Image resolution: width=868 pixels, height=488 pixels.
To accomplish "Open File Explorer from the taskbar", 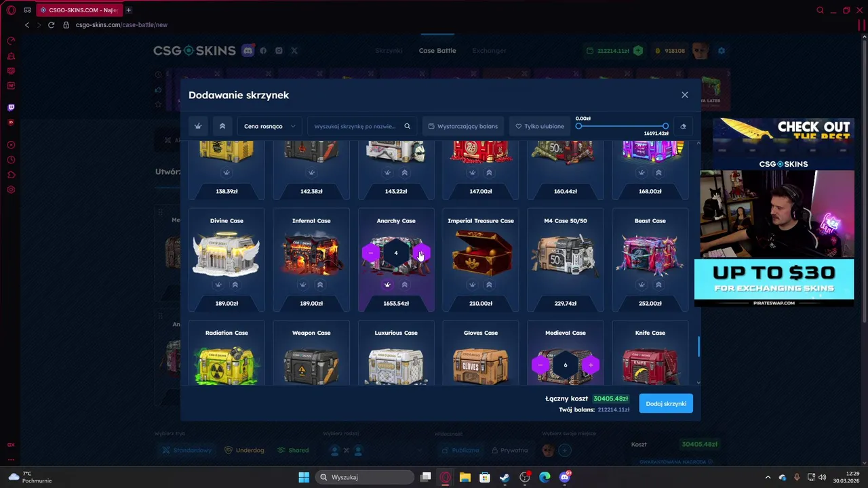I will pos(465,477).
